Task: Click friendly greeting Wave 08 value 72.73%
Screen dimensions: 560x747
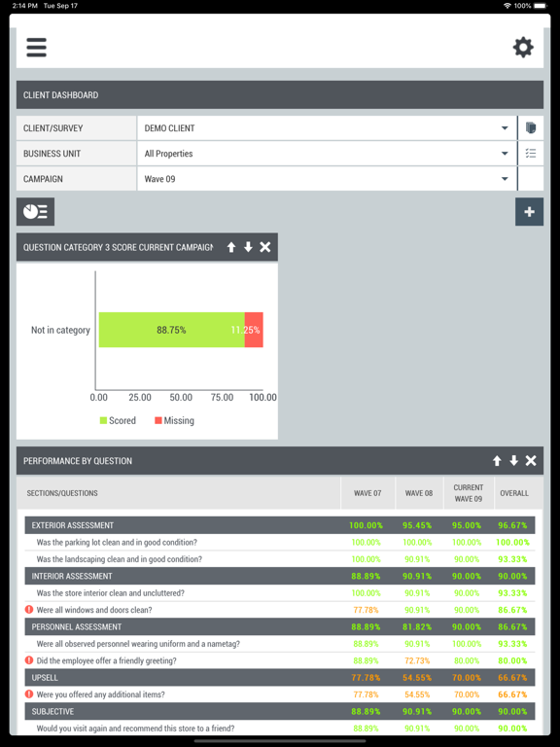Action: pos(417,660)
